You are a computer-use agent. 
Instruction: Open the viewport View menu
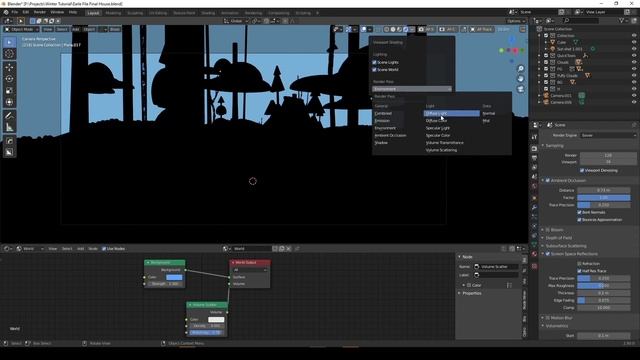point(47,29)
